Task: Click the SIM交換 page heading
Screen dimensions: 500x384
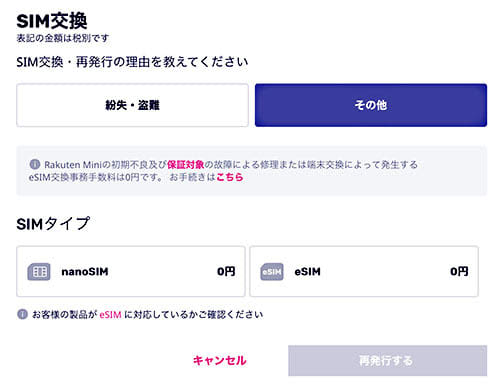Action: coord(52,21)
